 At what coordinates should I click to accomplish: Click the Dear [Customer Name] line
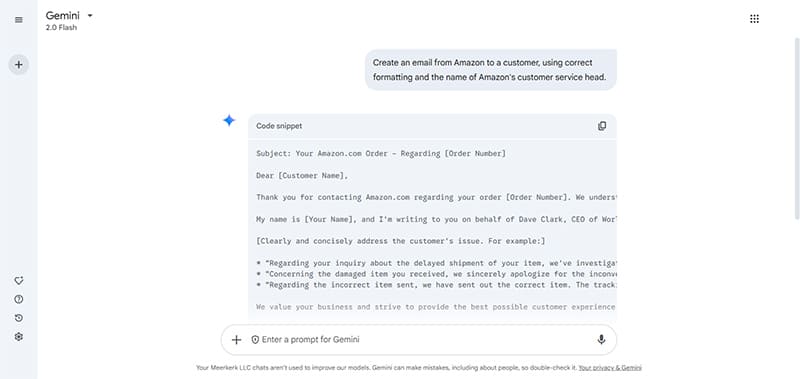(302, 175)
